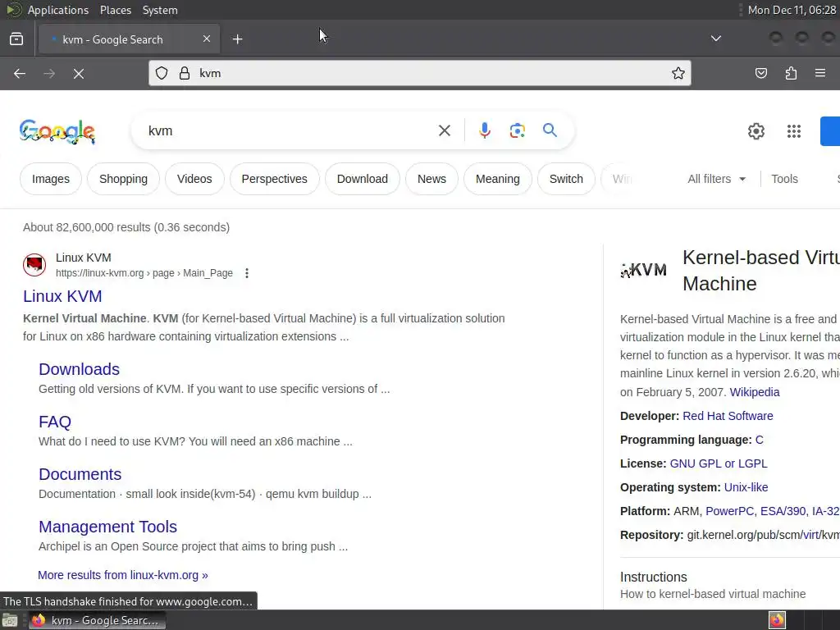Select kvm - Google Search taskbar entry
This screenshot has width=840, height=630.
(97, 620)
